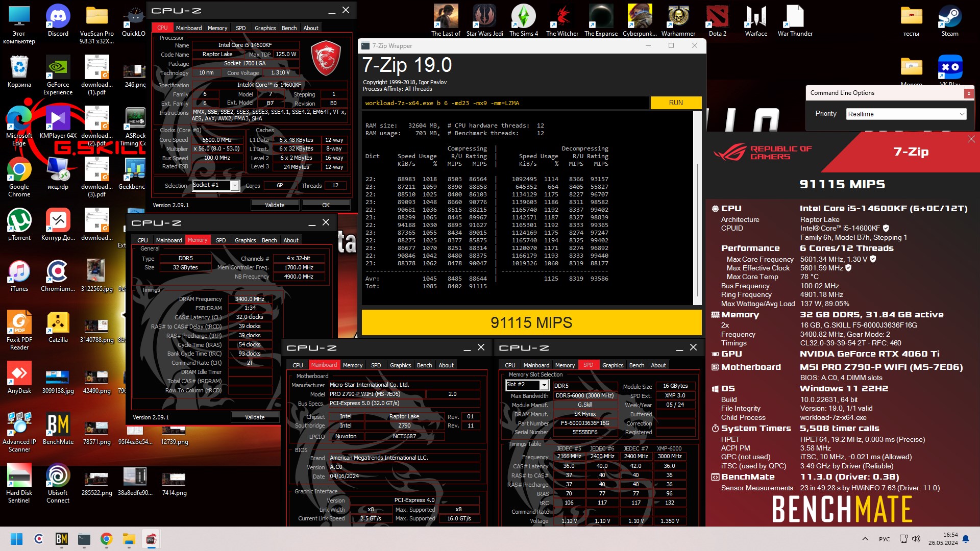
Task: Launch µTorrent desktop shortcut
Action: tap(19, 224)
